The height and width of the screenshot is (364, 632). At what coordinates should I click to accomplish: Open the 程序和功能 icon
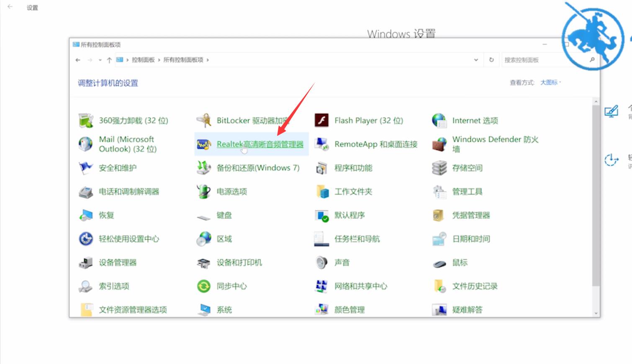point(321,168)
